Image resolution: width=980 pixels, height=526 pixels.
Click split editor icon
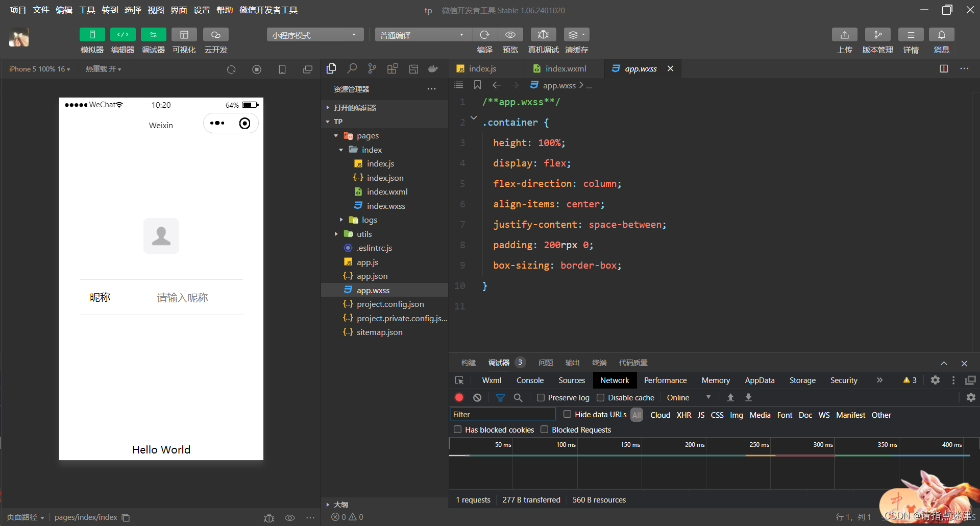click(x=944, y=68)
